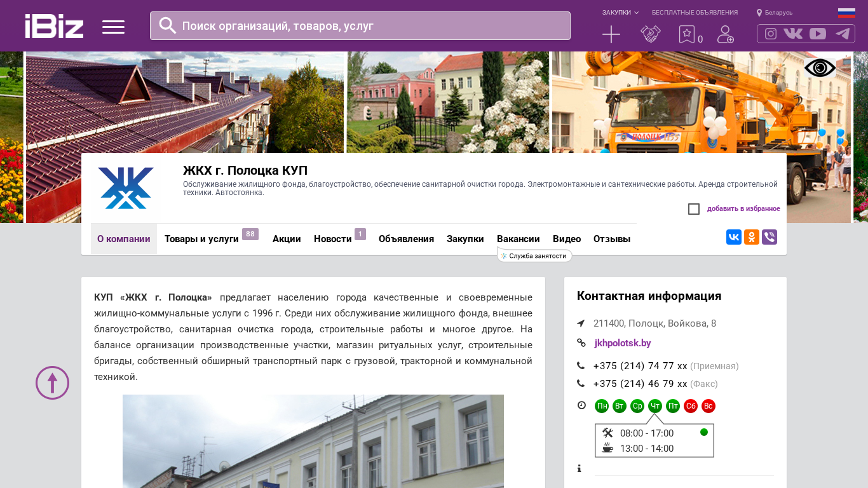Select Monday (Пн) schedule day
This screenshot has height=488, width=868.
point(602,406)
